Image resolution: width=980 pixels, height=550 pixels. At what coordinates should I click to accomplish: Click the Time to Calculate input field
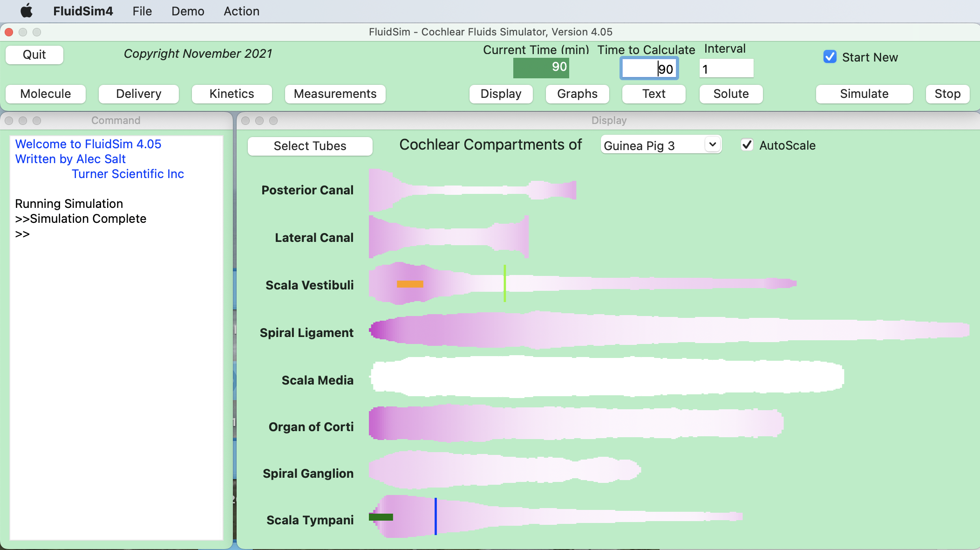coord(649,69)
